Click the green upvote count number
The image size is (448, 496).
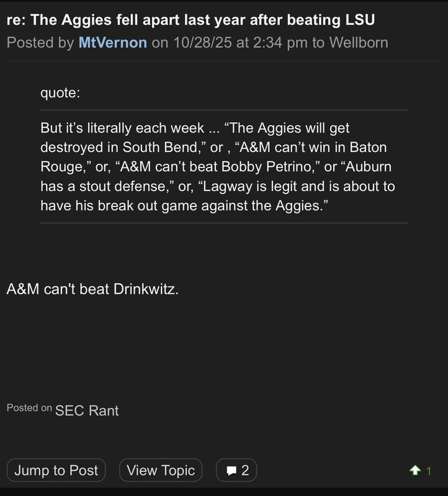click(428, 471)
